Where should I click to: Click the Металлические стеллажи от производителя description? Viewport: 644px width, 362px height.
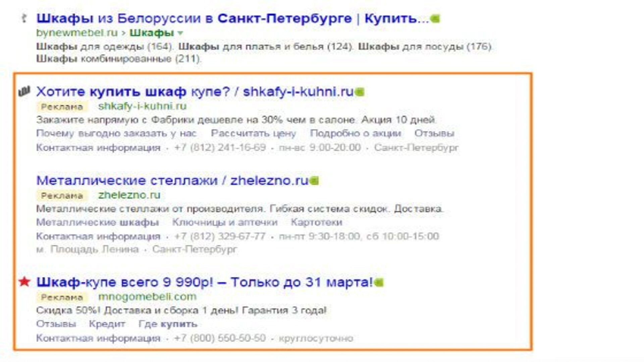point(240,209)
